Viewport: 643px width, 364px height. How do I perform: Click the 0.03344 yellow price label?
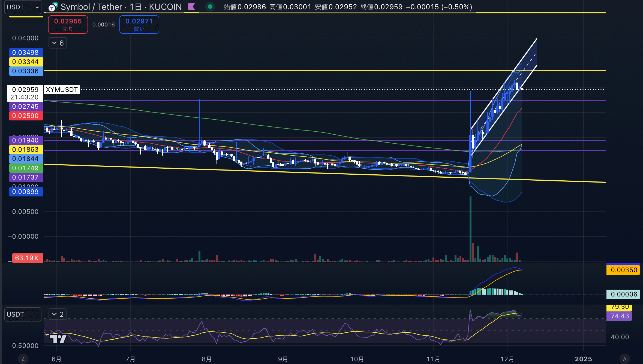point(26,62)
